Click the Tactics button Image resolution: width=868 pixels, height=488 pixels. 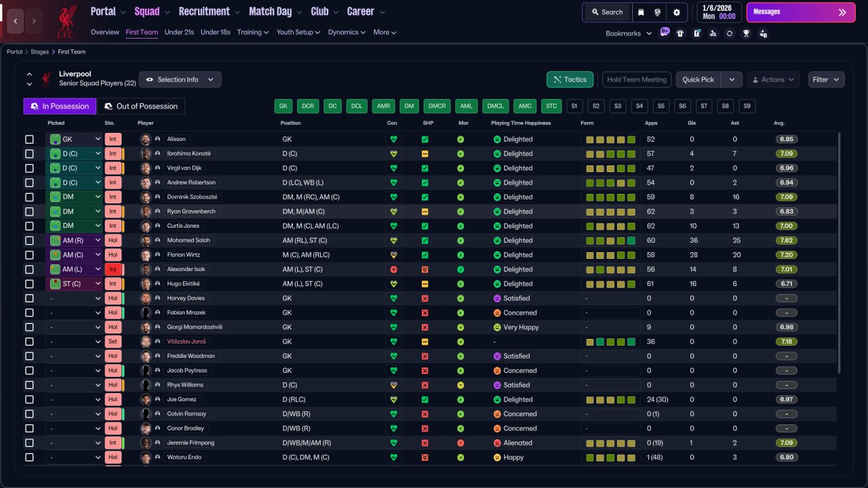coord(570,80)
